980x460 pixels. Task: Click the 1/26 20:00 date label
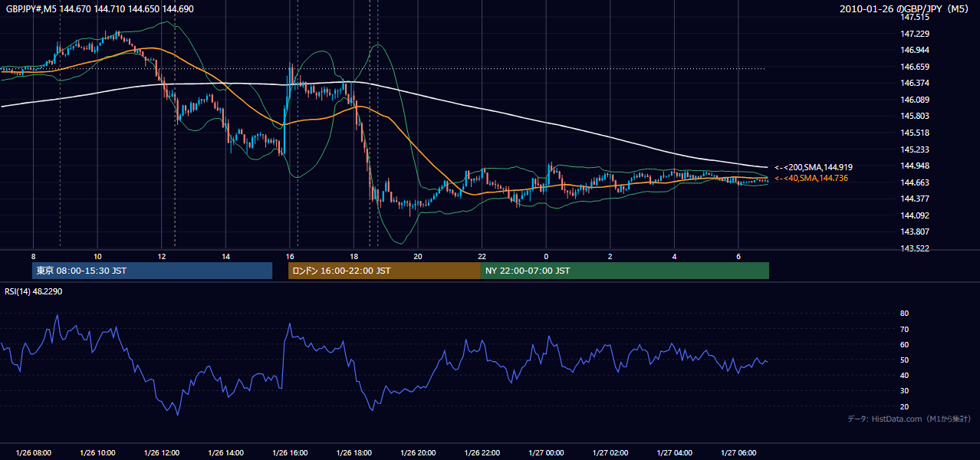click(x=418, y=453)
